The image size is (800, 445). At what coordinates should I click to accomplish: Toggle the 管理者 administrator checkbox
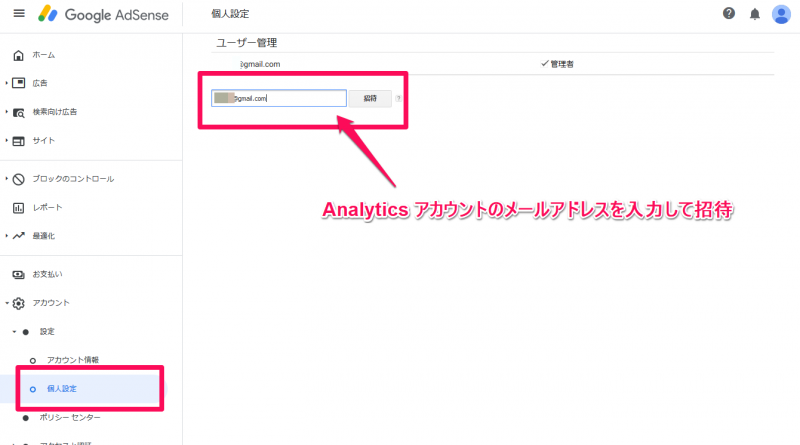pyautogui.click(x=544, y=63)
